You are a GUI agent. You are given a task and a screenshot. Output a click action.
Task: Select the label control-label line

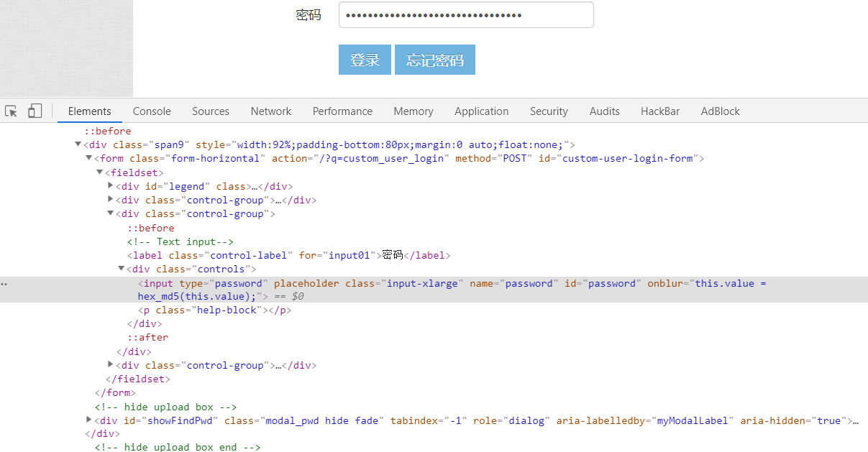pos(288,255)
